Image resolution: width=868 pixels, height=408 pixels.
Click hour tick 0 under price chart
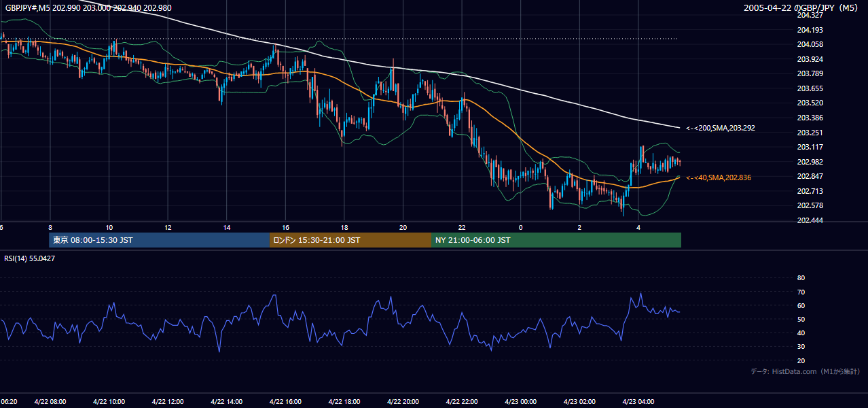521,227
